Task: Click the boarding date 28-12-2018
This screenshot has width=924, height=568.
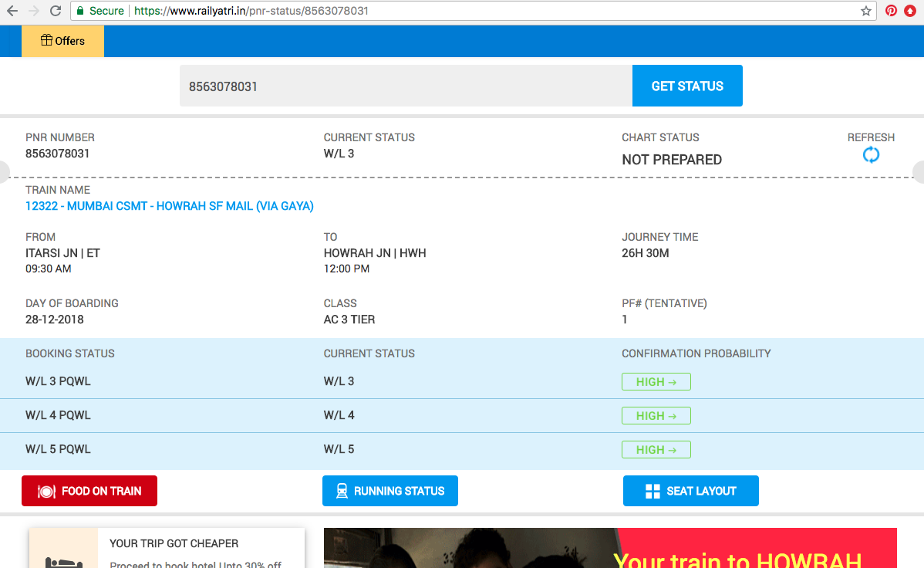Action: click(54, 319)
